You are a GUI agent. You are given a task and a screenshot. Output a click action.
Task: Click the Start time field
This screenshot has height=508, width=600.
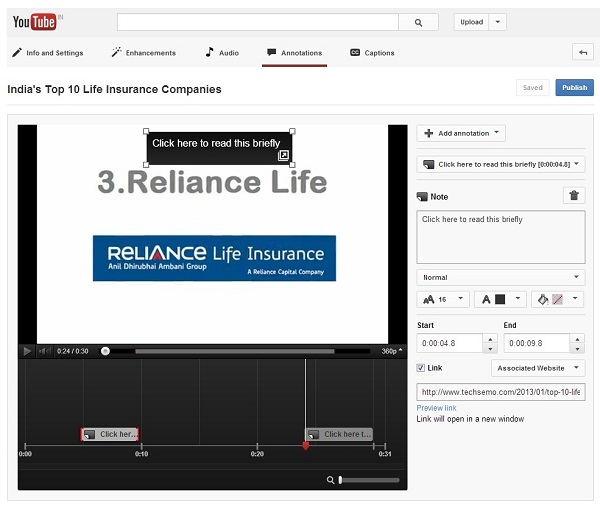click(x=450, y=343)
